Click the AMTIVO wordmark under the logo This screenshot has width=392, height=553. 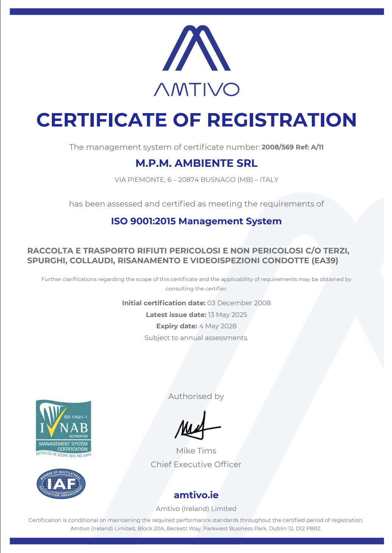196,90
